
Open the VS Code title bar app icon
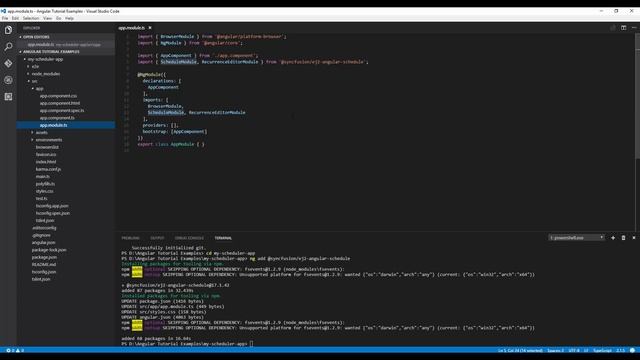(3, 11)
